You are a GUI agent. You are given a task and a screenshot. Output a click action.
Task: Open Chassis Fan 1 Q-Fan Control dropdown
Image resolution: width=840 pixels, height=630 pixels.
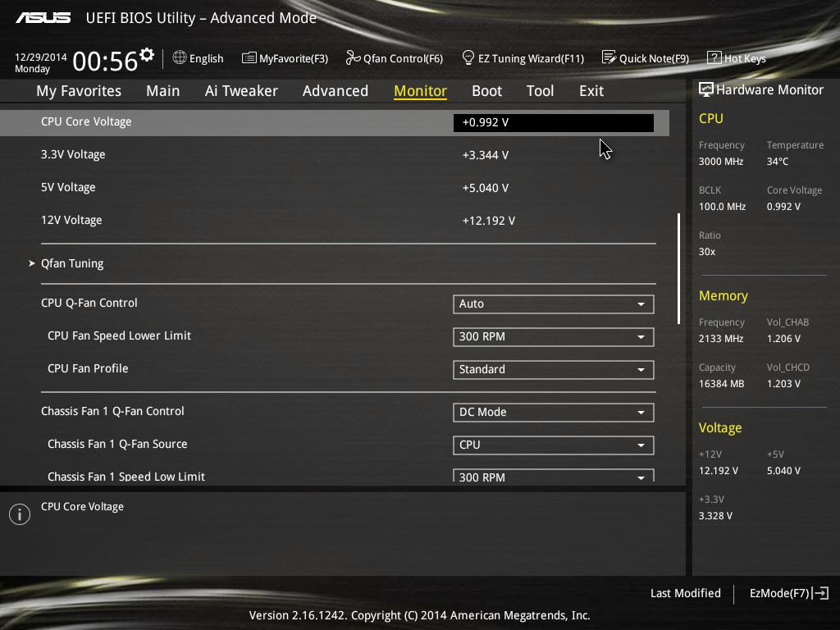pyautogui.click(x=554, y=412)
